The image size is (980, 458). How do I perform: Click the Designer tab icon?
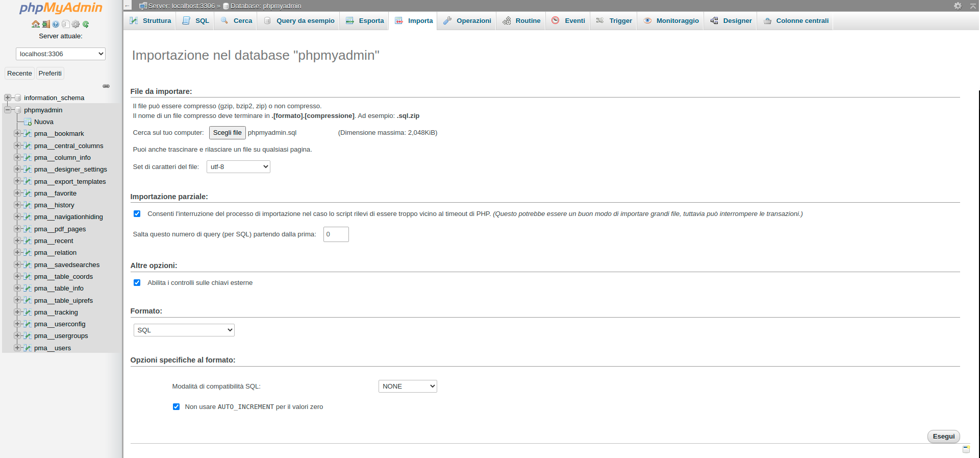714,20
